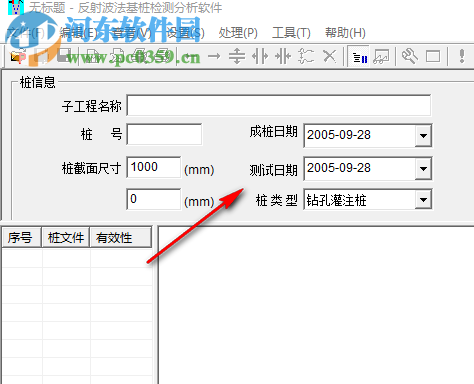Click the 桩类型 label
The height and width of the screenshot is (384, 474).
pyautogui.click(x=276, y=200)
